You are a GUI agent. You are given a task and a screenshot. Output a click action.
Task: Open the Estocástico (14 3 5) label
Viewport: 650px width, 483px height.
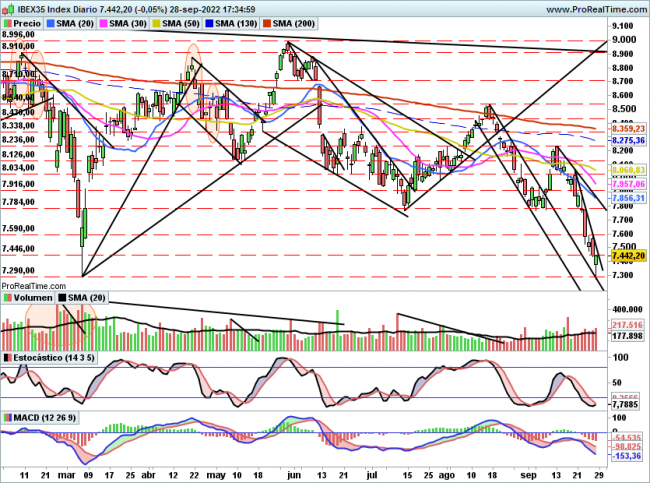tap(52, 357)
